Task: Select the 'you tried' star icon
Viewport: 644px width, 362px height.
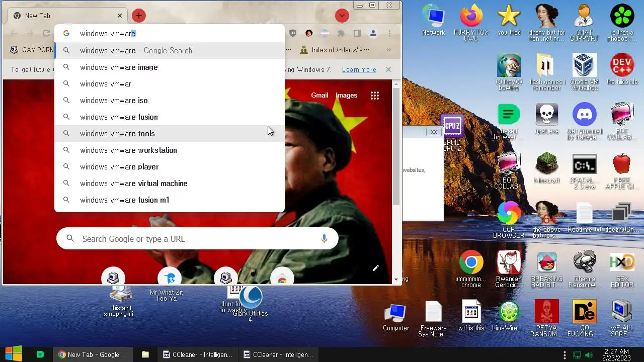Action: pos(509,20)
